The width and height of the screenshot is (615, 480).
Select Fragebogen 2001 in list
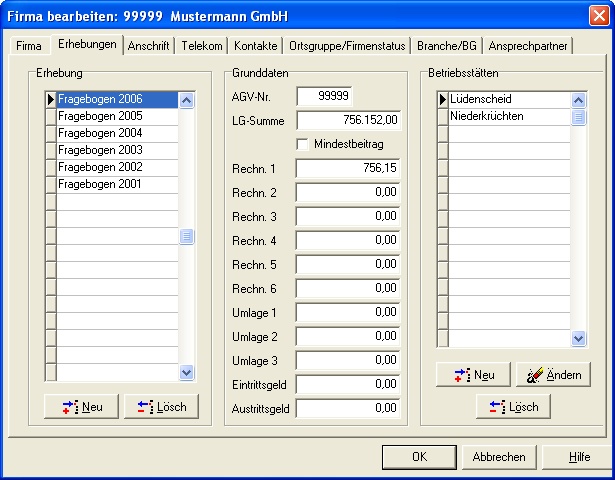point(117,184)
